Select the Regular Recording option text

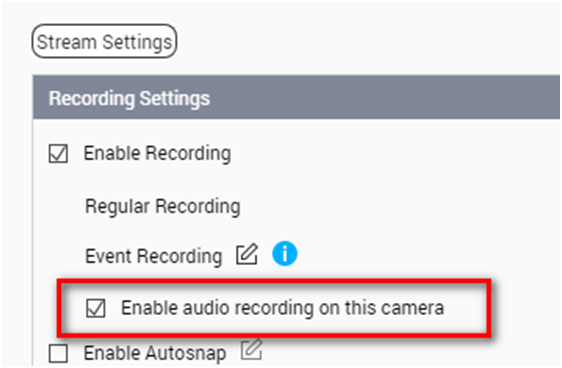pos(163,206)
